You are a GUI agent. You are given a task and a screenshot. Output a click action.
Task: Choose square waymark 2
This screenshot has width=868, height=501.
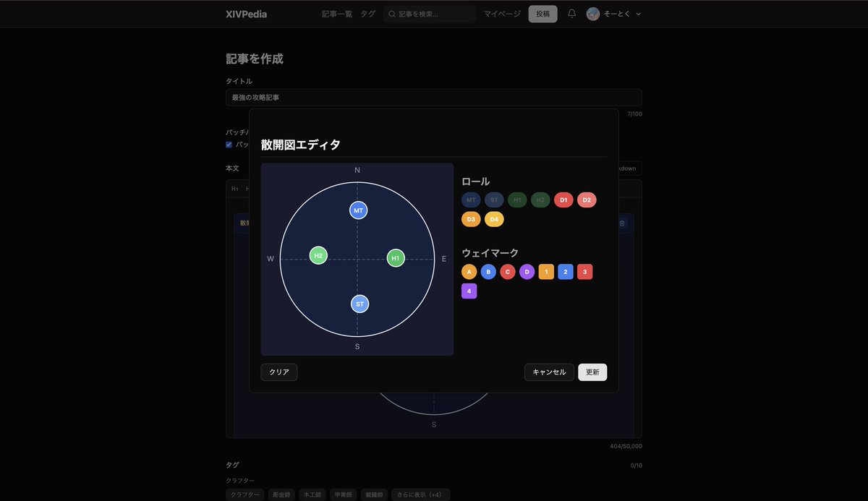(566, 272)
